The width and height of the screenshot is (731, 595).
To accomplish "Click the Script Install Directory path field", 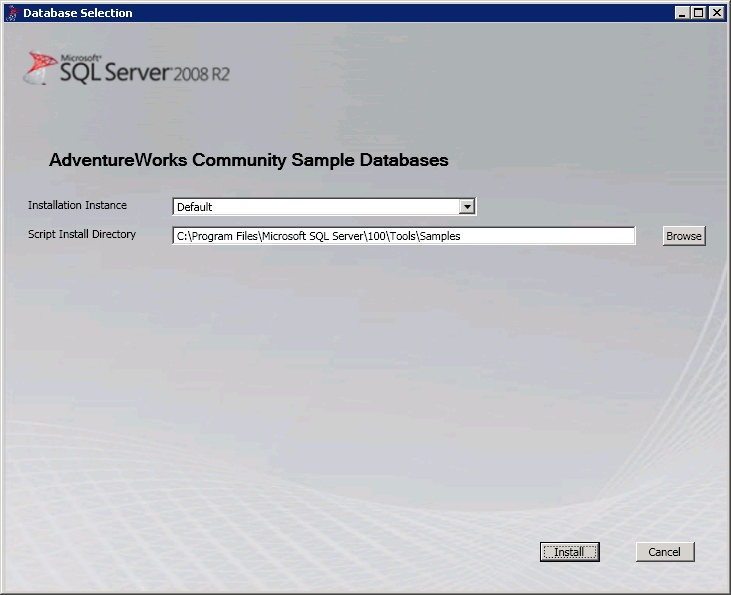I will (x=404, y=236).
